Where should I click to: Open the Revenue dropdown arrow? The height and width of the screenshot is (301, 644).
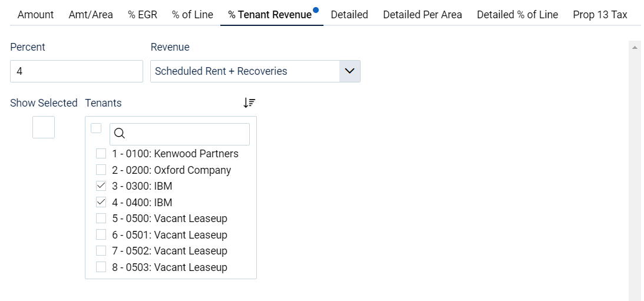pos(349,71)
